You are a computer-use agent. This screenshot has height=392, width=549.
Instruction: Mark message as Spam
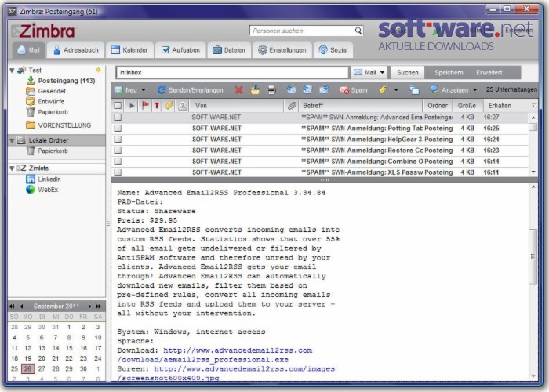click(353, 90)
